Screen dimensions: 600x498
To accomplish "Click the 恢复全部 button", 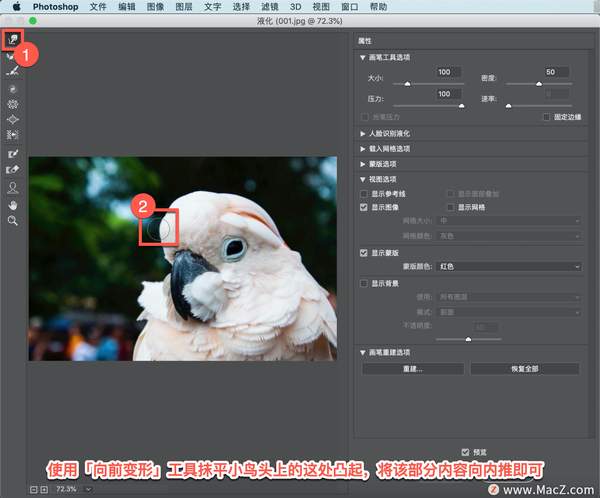I will (524, 369).
